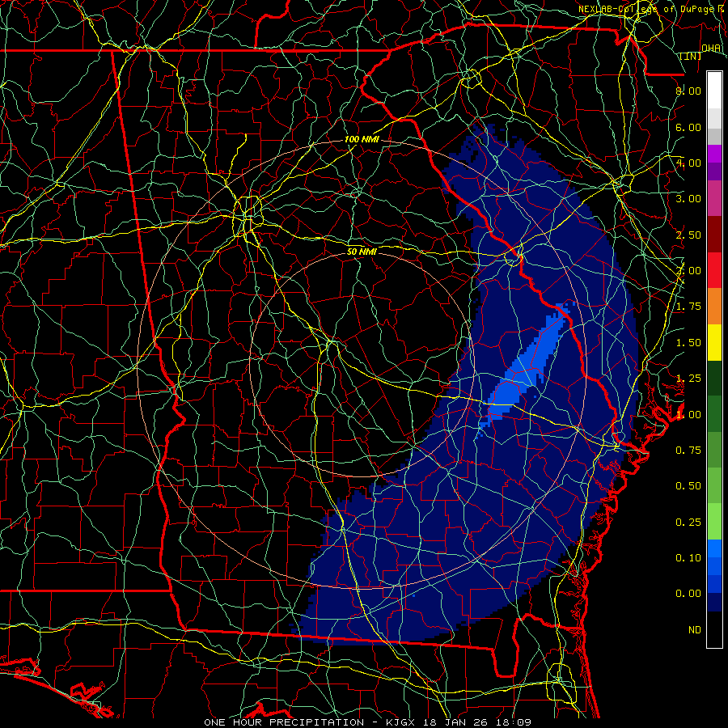
Task: Click the '8.00' legend value
Action: [x=688, y=91]
